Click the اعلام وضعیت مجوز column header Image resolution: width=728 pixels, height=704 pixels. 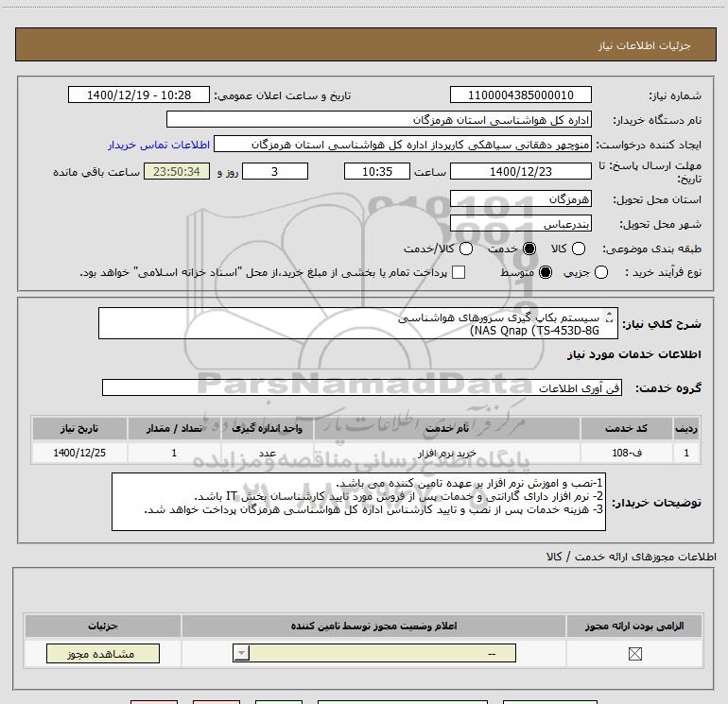(373, 626)
